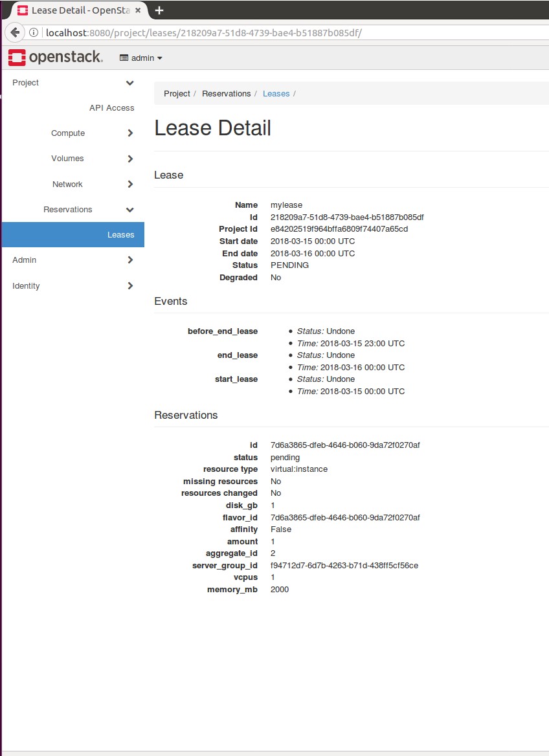Click flavor_id value 7d6a3865-dfeb-4646-b060-9da72f0270af
Image resolution: width=549 pixels, height=756 pixels.
pos(345,517)
